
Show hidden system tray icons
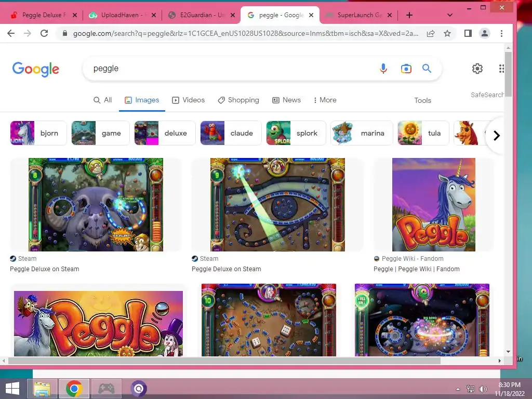pyautogui.click(x=458, y=389)
